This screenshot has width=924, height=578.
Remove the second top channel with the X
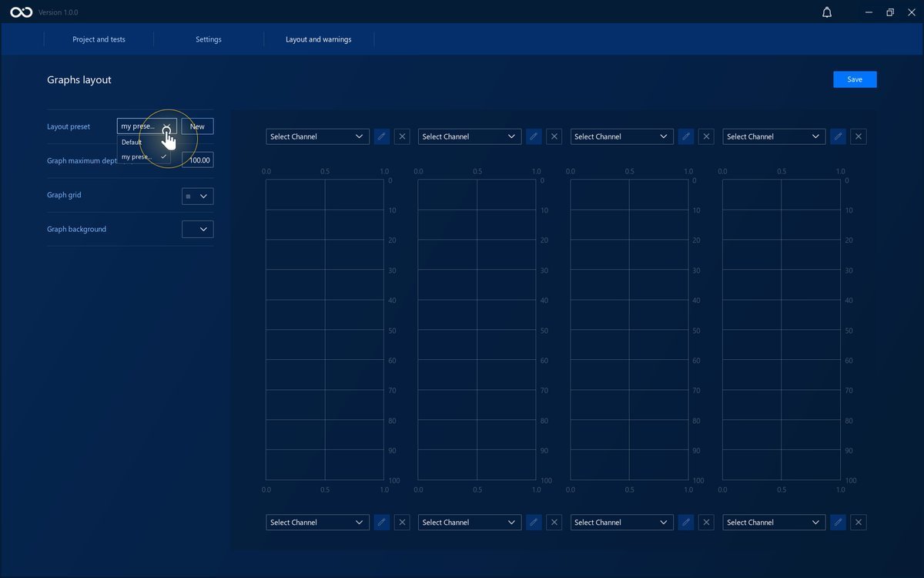click(x=554, y=136)
